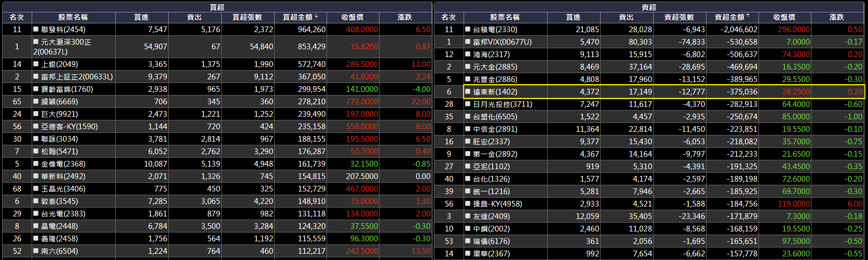Screen dimensions: 868x260
Task: Click stock name 台化(1326)
Action: pyautogui.click(x=492, y=179)
